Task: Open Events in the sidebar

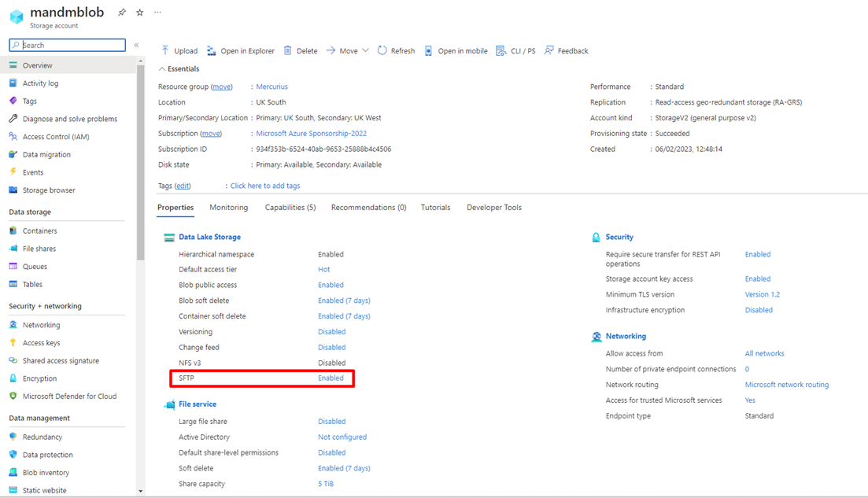Action: pos(33,172)
